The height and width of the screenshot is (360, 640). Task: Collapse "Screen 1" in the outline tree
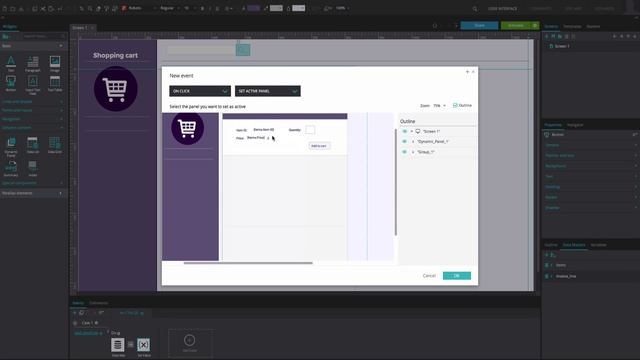pos(412,131)
